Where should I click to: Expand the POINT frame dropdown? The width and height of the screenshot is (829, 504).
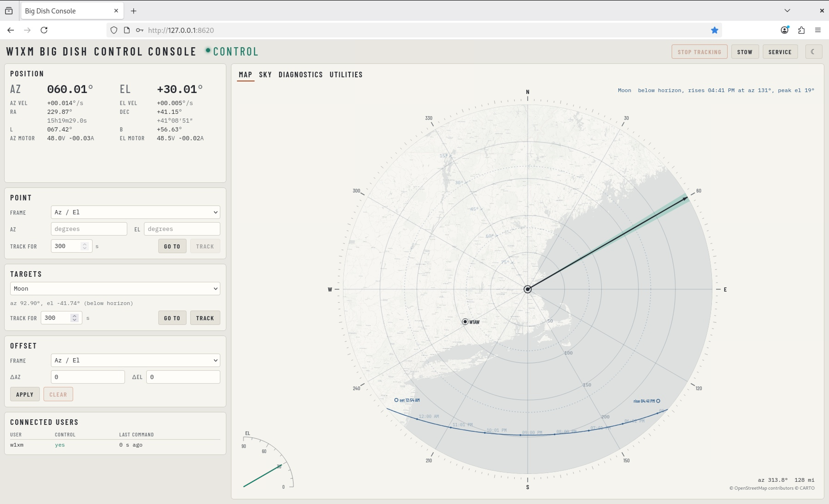click(135, 212)
